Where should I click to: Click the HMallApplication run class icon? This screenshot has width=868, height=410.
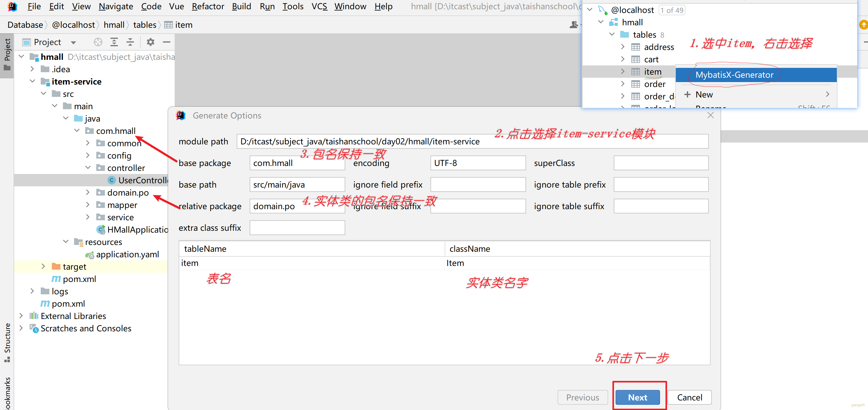[x=101, y=230]
